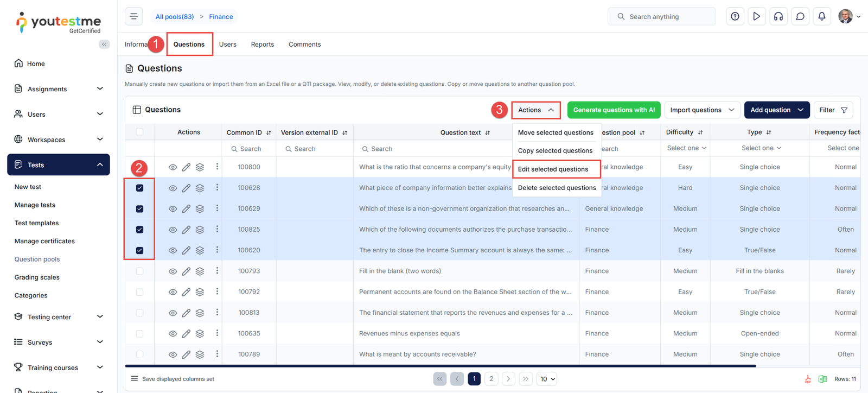The width and height of the screenshot is (868, 393).
Task: Click the 'Search anything' field
Action: point(662,17)
